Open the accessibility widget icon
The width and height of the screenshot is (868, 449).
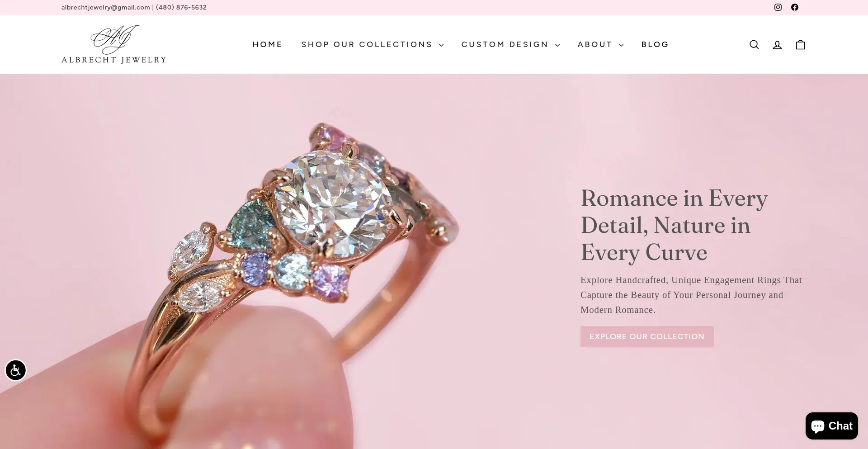[x=16, y=370]
